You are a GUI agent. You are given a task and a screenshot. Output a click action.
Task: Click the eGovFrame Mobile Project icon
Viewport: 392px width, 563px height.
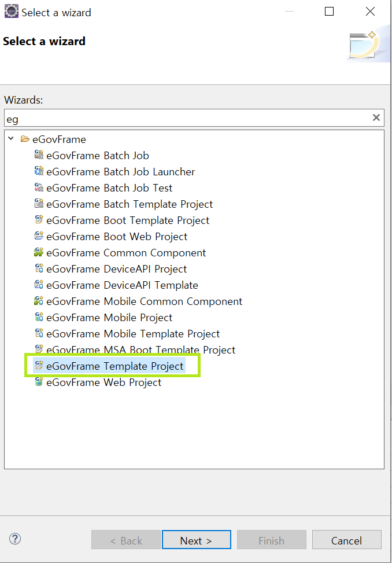tap(39, 317)
